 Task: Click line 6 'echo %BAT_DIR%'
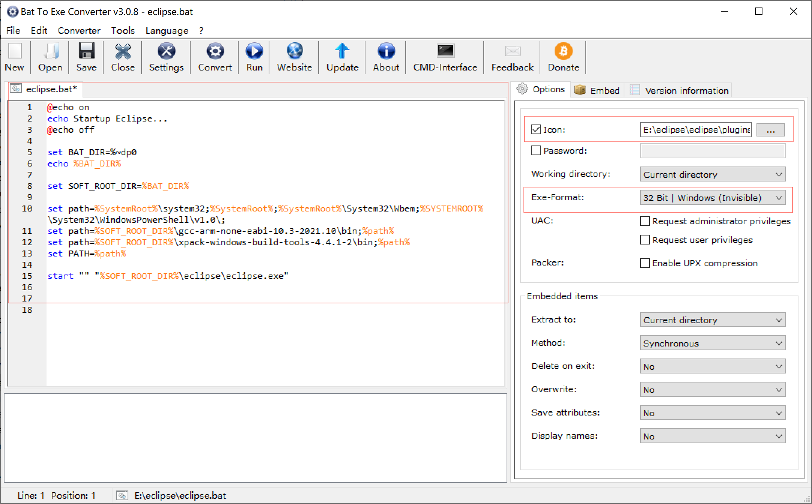[x=84, y=163]
